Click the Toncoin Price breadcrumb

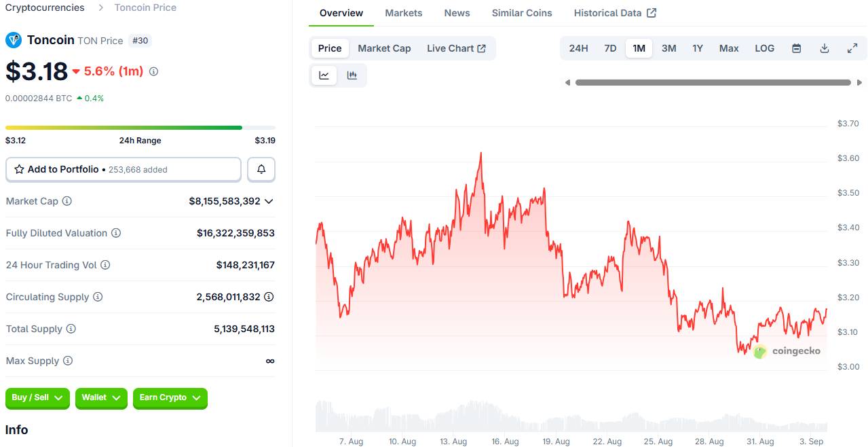(145, 7)
